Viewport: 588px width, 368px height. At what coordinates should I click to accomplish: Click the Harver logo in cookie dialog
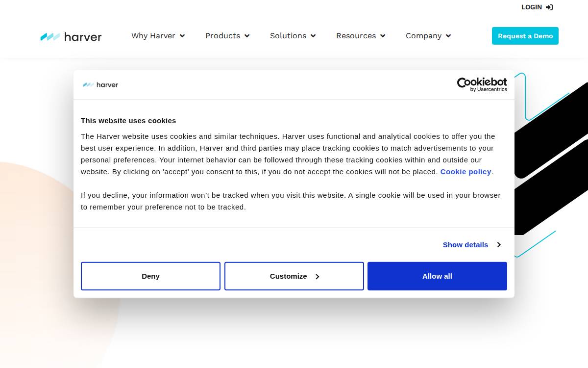point(100,85)
